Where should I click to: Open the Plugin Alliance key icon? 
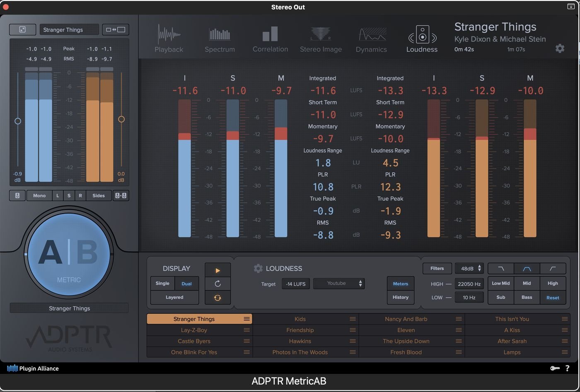[555, 368]
